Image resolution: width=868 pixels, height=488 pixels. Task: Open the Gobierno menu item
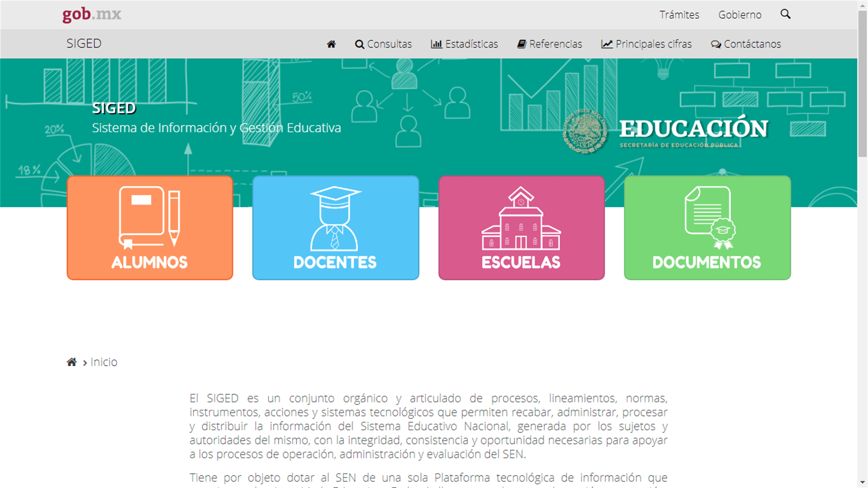(x=740, y=15)
